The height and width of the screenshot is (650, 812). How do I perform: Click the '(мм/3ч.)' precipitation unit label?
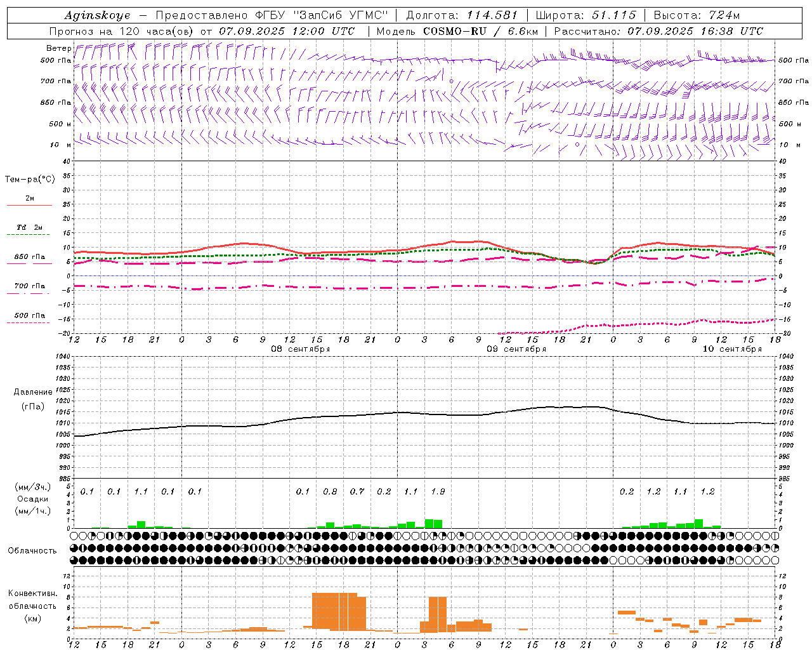click(33, 487)
